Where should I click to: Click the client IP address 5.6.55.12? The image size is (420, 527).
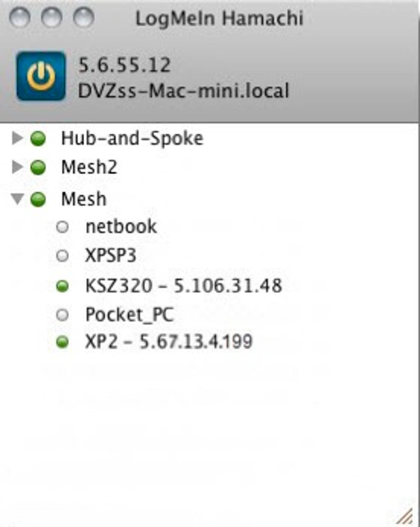coord(124,66)
